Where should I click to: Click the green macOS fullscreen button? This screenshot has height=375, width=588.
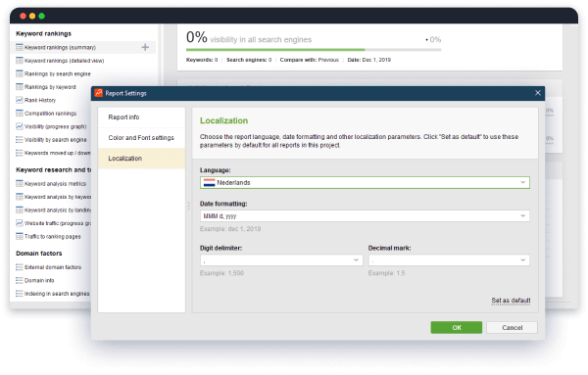[x=41, y=16]
